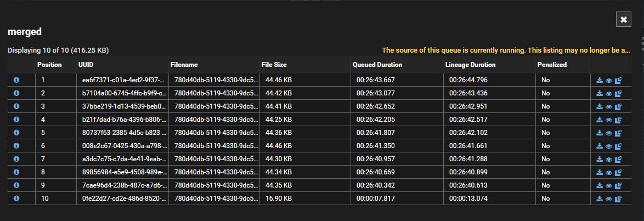Open details info for position 5 flowfile
This screenshot has height=221, width=644.
pos(16,133)
